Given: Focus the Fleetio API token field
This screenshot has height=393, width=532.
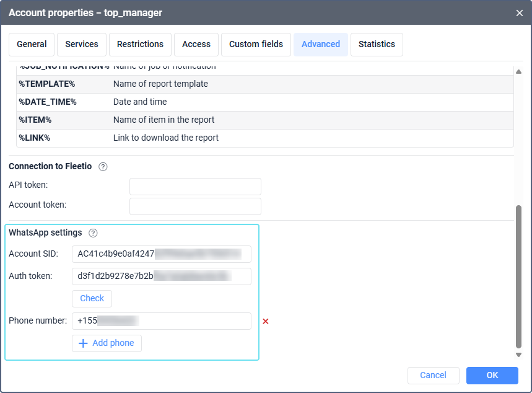Looking at the screenshot, I should tap(195, 187).
